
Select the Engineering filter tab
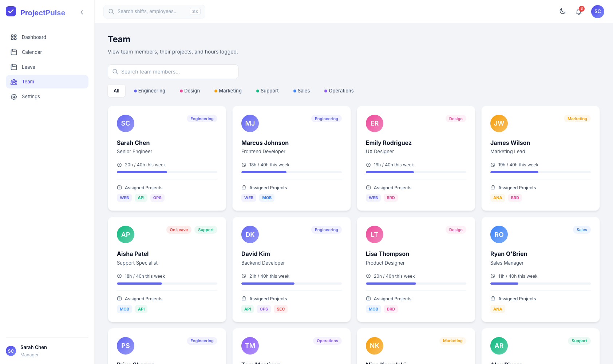coord(149,91)
